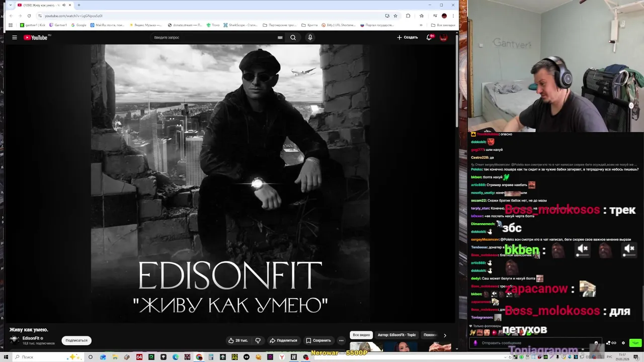The width and height of the screenshot is (644, 362).
Task: Click the Отправить сообщение chat input
Action: [x=536, y=343]
